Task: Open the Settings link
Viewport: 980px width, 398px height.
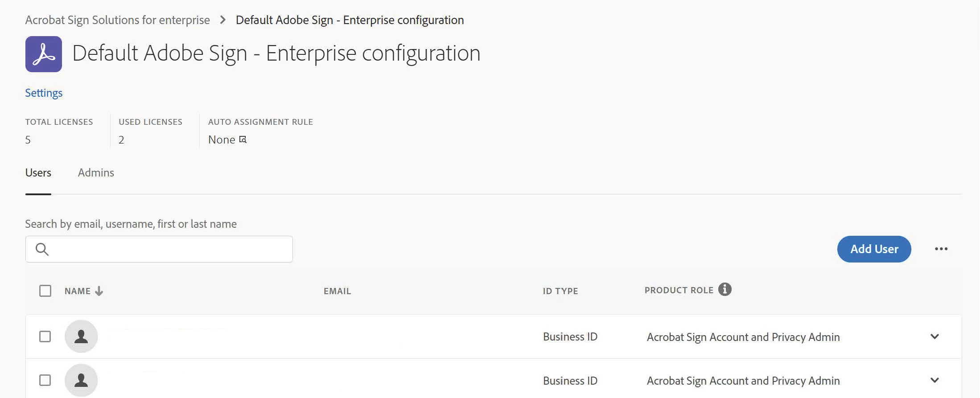Action: pos(44,93)
